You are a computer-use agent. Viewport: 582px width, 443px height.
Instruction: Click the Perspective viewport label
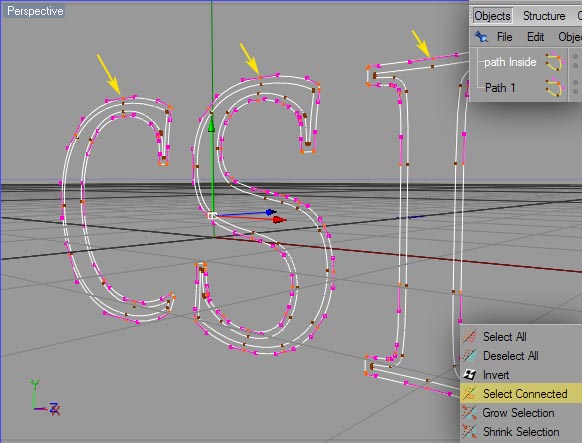point(35,11)
